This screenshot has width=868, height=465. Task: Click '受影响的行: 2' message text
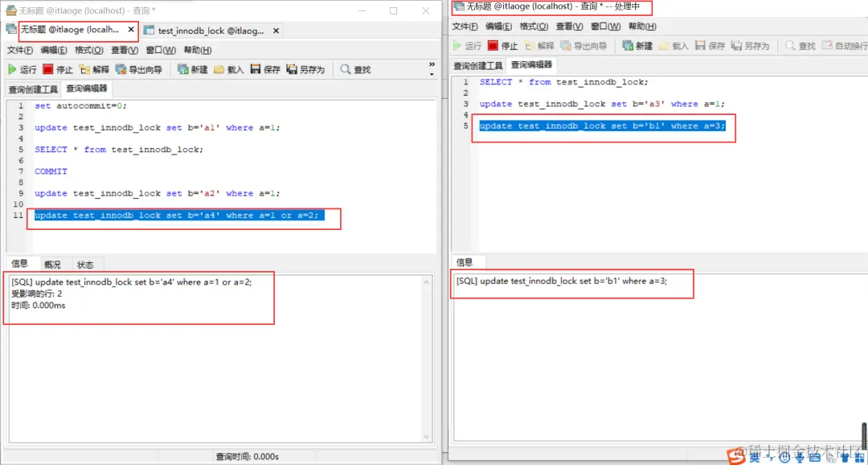(36, 293)
